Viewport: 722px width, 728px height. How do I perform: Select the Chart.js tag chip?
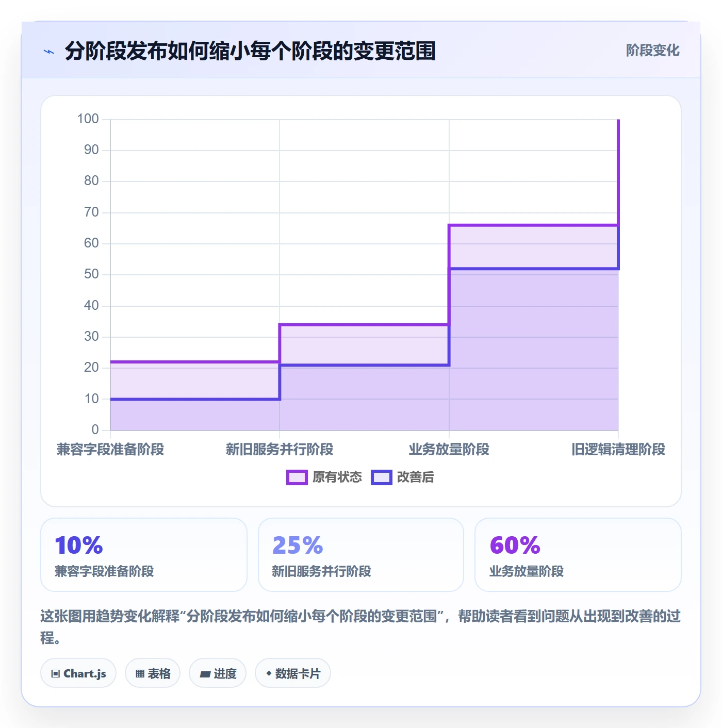point(78,673)
